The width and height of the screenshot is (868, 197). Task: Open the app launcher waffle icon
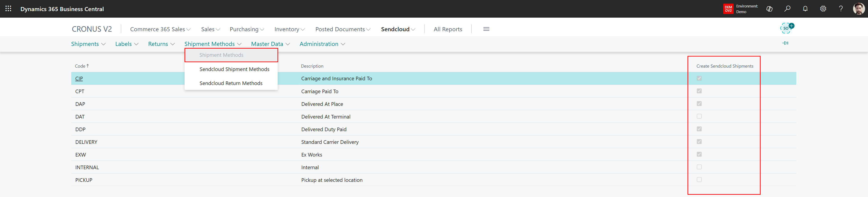point(8,9)
